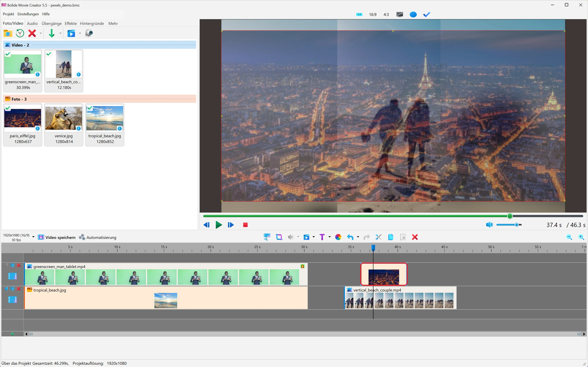The image size is (588, 367).
Task: Zoom out the timeline with minus magnifier
Action: (569, 237)
